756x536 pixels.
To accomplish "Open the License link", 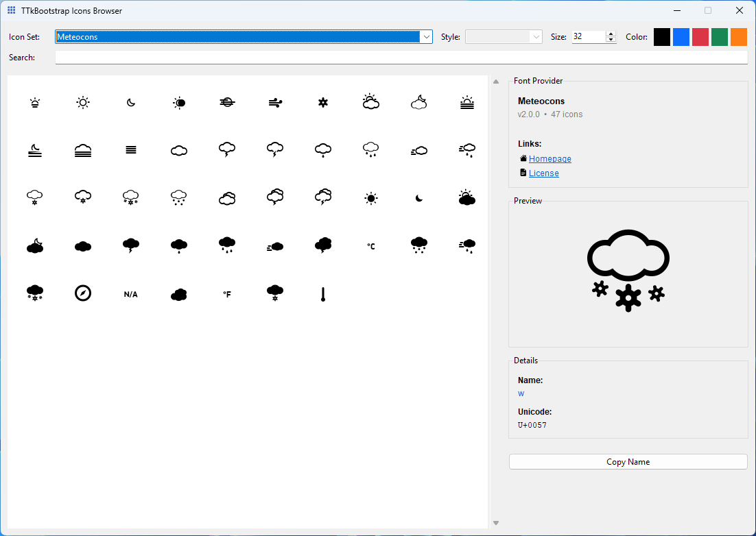I will click(544, 173).
